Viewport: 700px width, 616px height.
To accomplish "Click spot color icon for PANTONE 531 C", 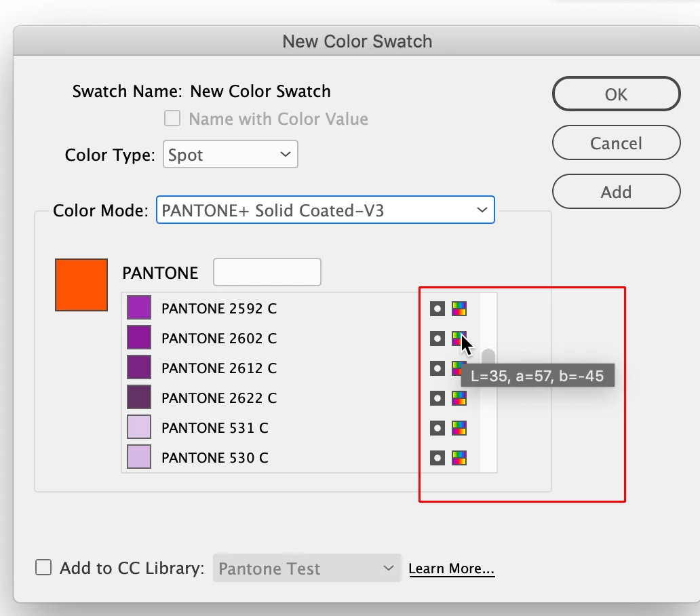I will tap(437, 428).
